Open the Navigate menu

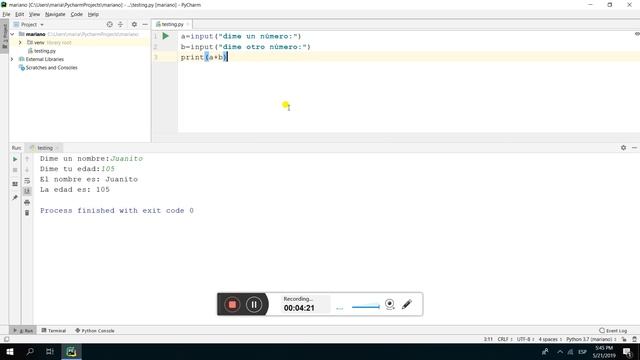(x=55, y=14)
